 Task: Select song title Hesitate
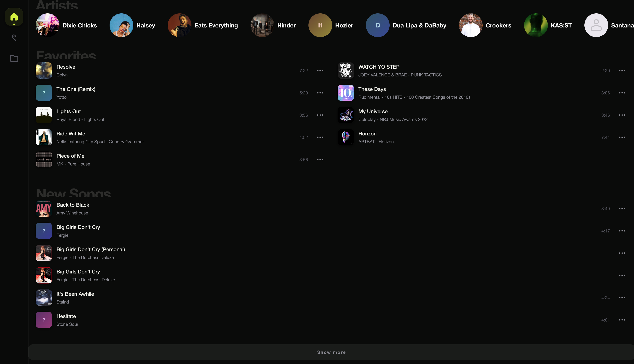(66, 316)
